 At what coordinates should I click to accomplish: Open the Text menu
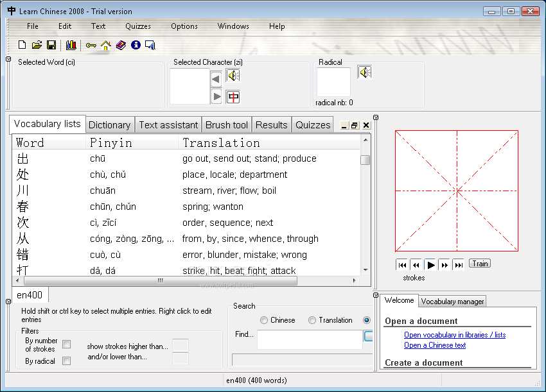pos(98,26)
